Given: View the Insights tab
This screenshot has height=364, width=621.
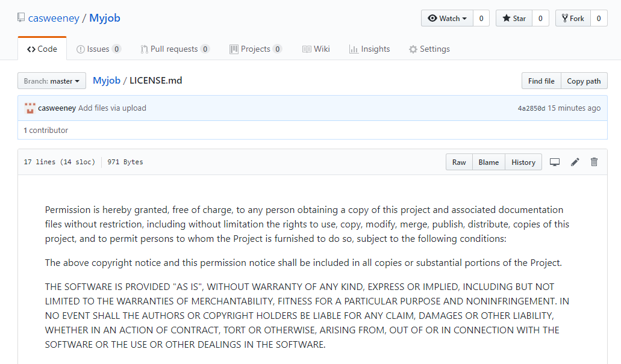Looking at the screenshot, I should [x=370, y=49].
